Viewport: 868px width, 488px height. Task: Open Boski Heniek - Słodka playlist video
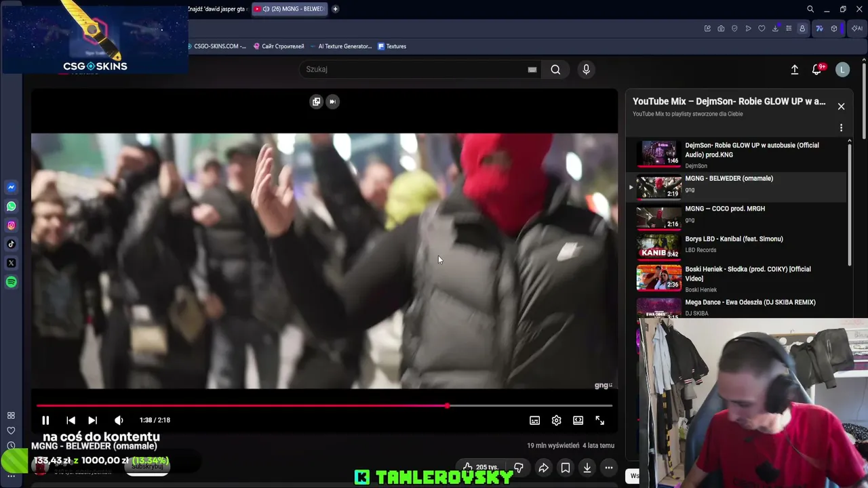[x=737, y=278]
